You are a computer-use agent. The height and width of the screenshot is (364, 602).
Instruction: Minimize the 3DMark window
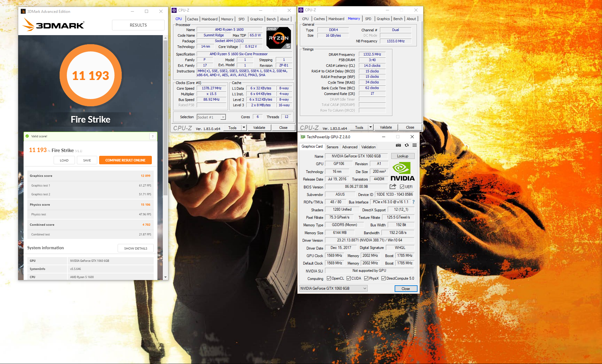132,11
